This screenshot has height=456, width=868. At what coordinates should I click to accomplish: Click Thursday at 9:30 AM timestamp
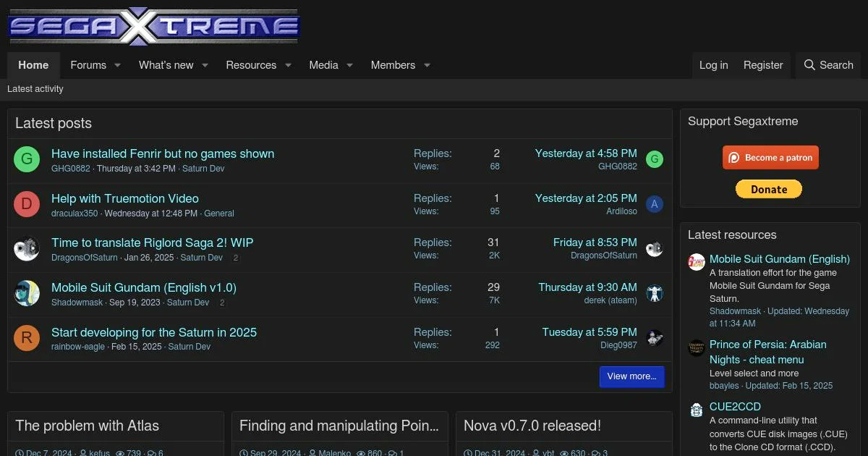click(x=587, y=287)
